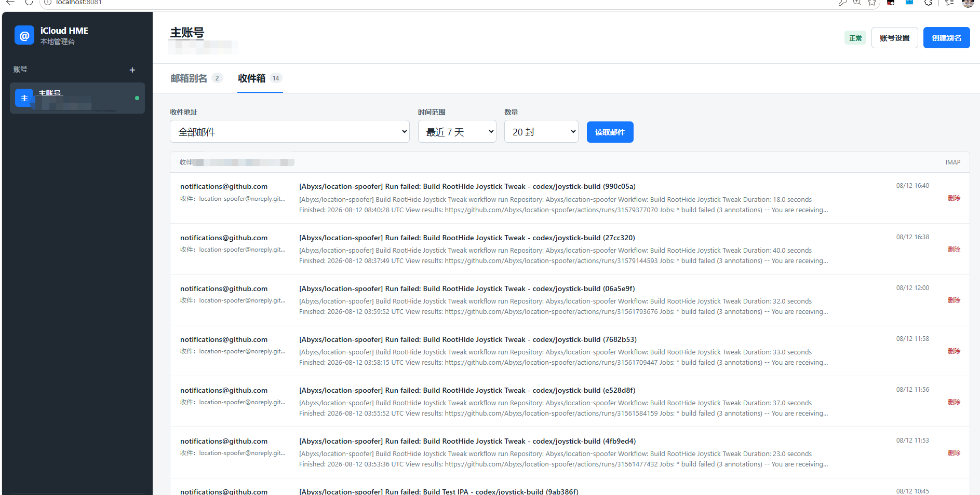Open the 收件地址 dropdown showing 全部邮件
Screen dimensions: 980x495
[290, 132]
